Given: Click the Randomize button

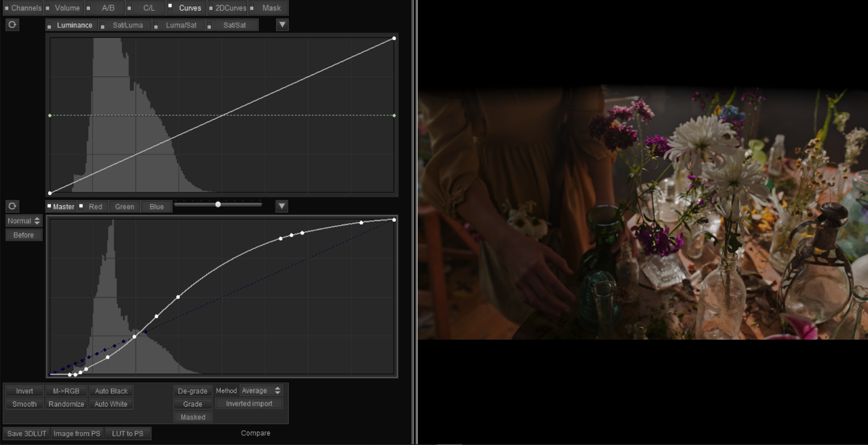Looking at the screenshot, I should pyautogui.click(x=66, y=404).
